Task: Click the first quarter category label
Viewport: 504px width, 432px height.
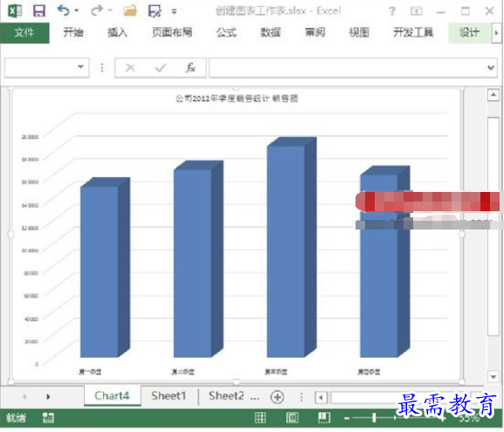Action: point(90,372)
